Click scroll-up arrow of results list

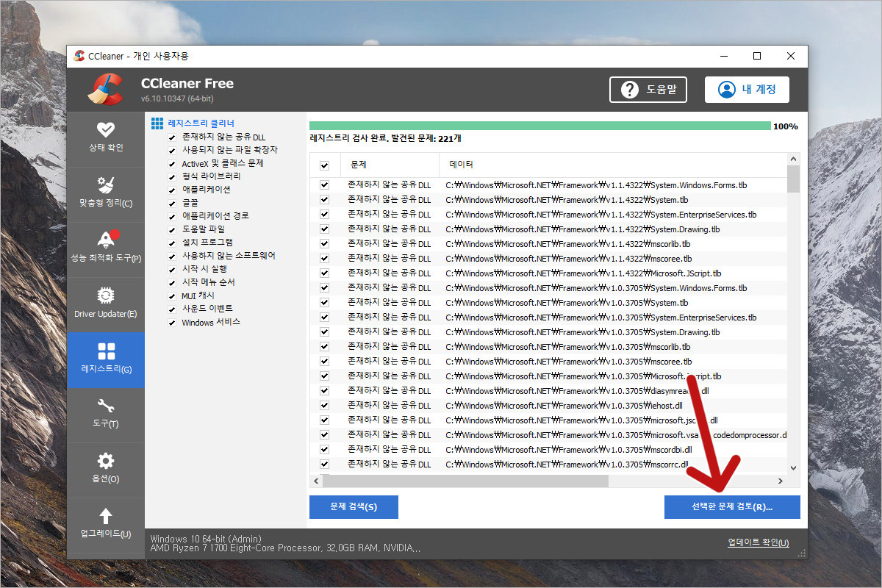click(x=793, y=159)
